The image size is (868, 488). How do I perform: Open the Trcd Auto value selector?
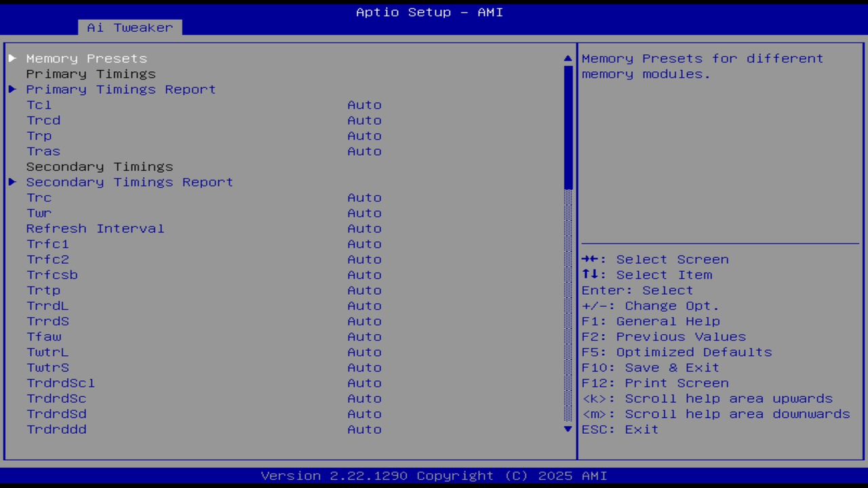(x=364, y=120)
